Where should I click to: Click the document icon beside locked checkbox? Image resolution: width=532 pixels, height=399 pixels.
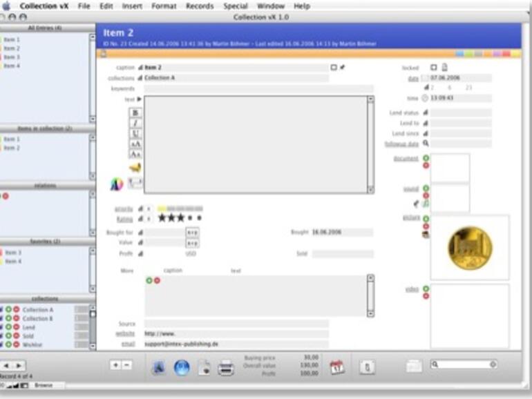tap(444, 67)
